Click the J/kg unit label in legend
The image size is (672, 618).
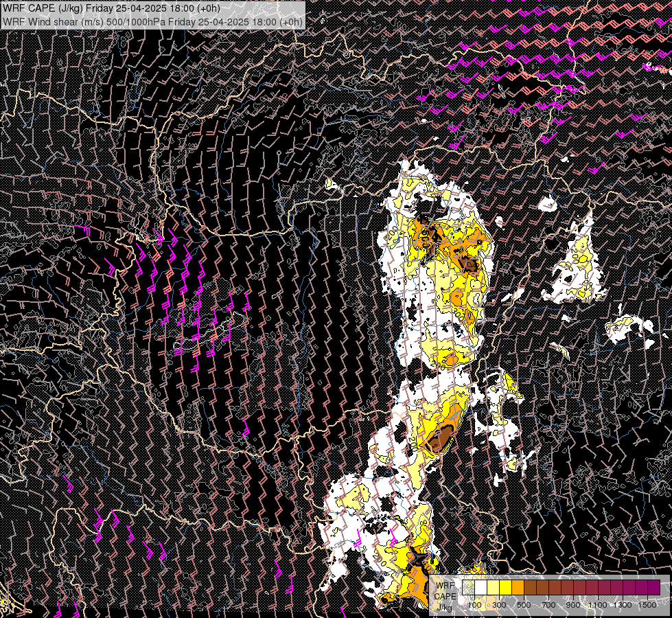tap(444, 607)
